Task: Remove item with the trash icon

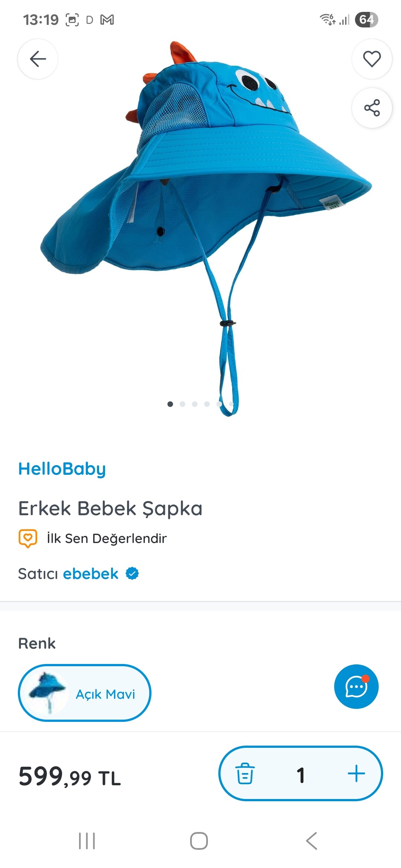Action: click(x=245, y=773)
